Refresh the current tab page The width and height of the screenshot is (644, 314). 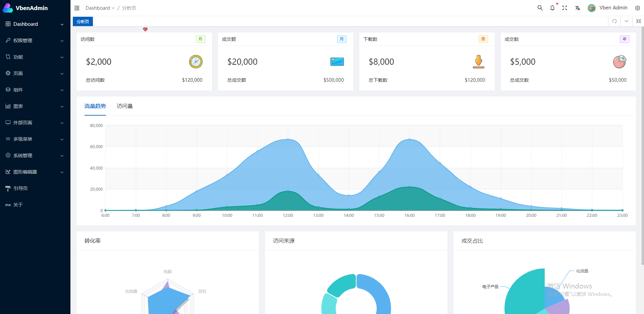[x=614, y=21]
